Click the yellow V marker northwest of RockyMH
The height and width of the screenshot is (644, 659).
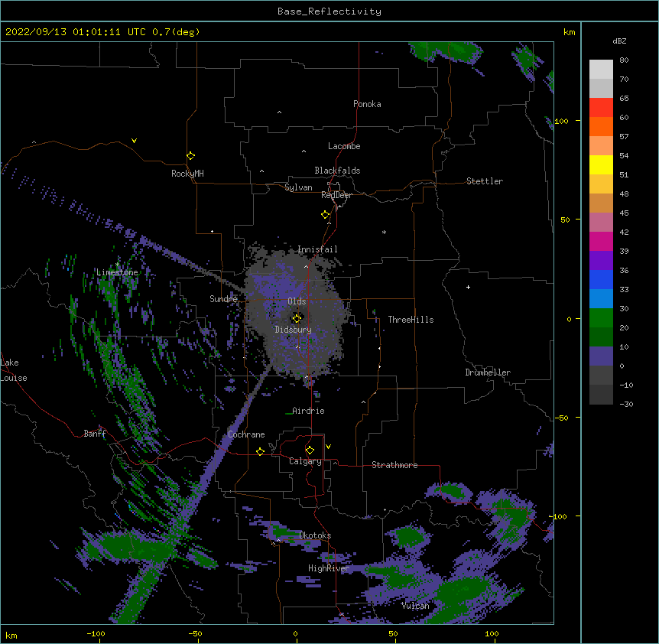coord(134,141)
